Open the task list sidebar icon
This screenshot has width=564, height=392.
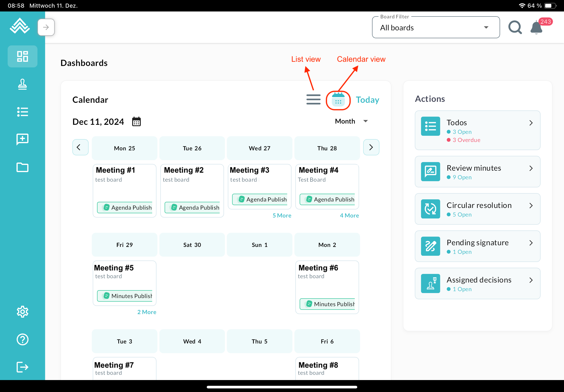point(22,112)
